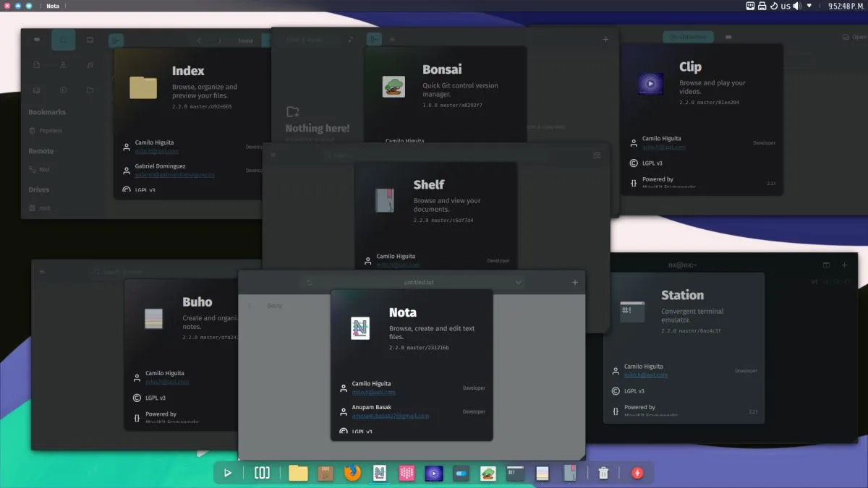The height and width of the screenshot is (488, 868).
Task: Toggle night mode with the moon icon
Action: [x=773, y=6]
